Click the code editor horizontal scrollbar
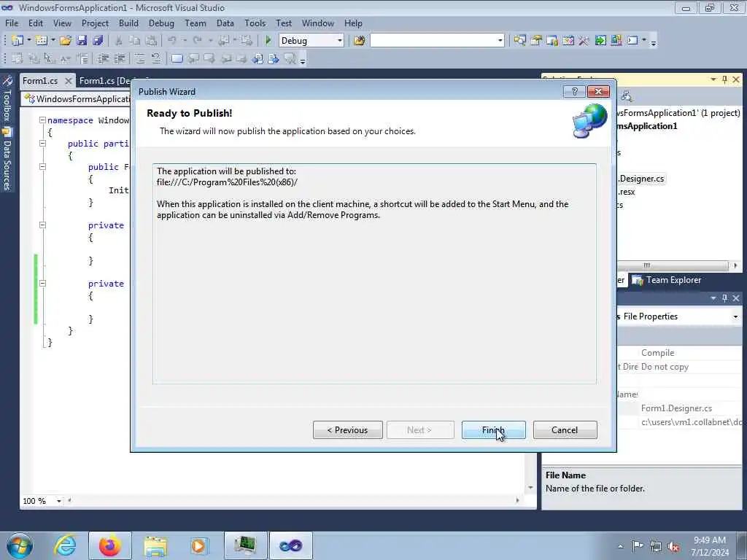This screenshot has width=747, height=560. pyautogui.click(x=293, y=500)
